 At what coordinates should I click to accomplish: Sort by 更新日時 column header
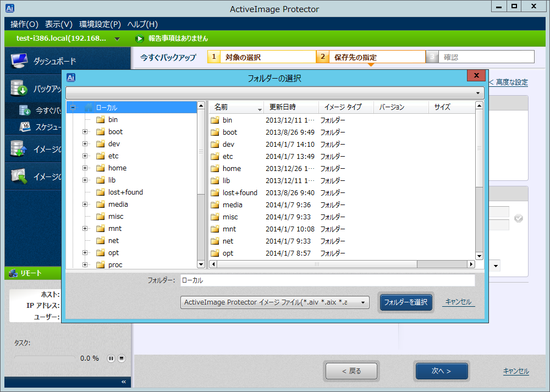[291, 107]
